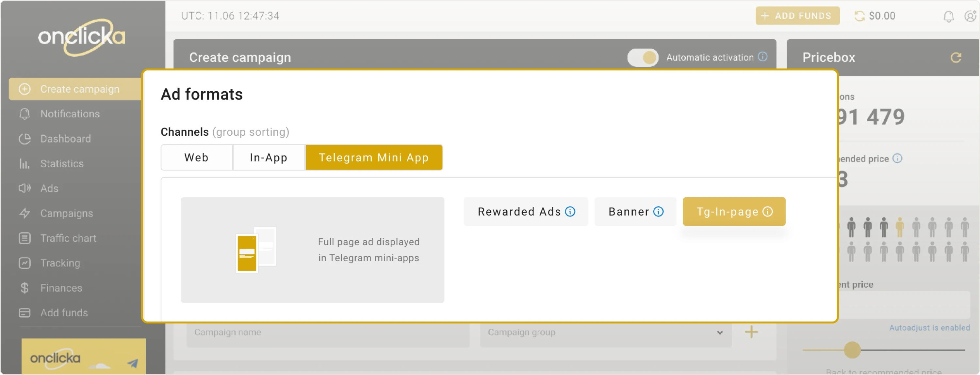
Task: Click the ADD FUNDS button
Action: [x=797, y=16]
